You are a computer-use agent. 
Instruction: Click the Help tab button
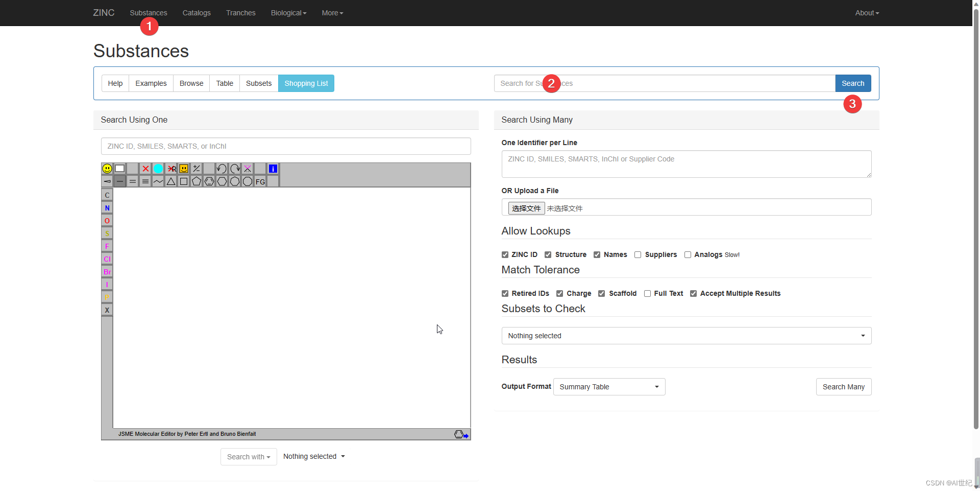tap(115, 83)
